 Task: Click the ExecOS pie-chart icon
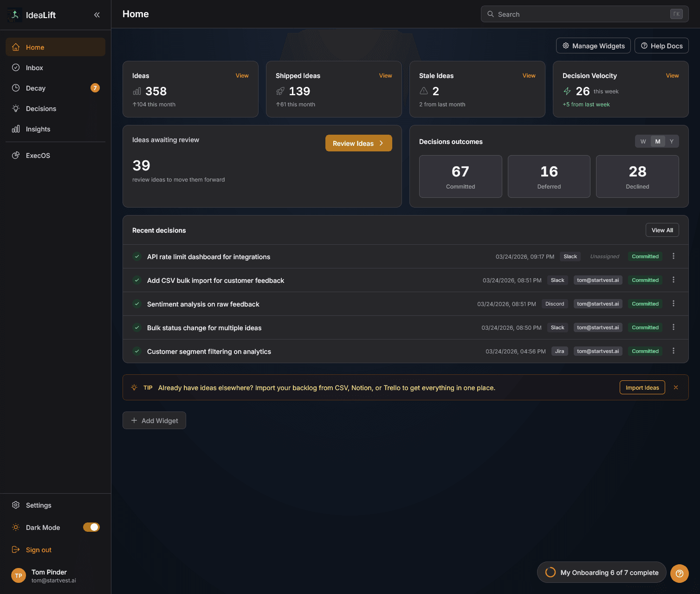click(16, 155)
